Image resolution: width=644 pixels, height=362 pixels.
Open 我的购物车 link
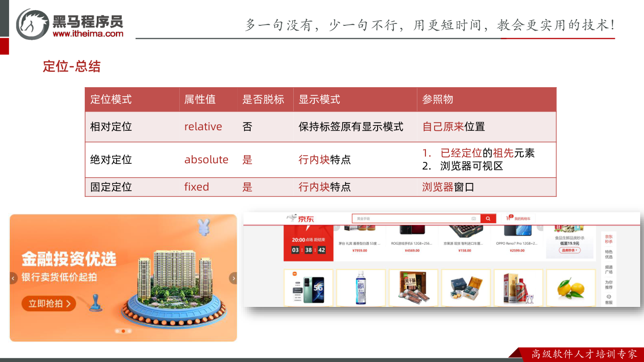[x=522, y=219]
